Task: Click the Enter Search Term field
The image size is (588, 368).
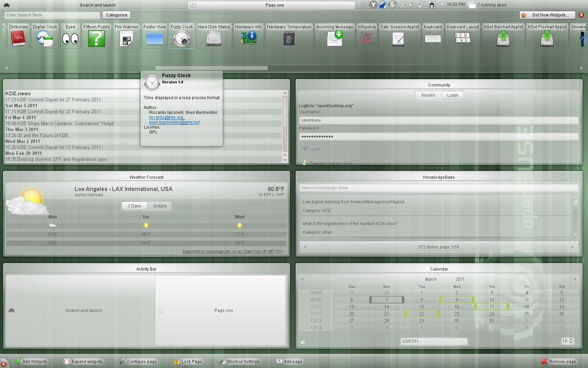Action: click(52, 15)
